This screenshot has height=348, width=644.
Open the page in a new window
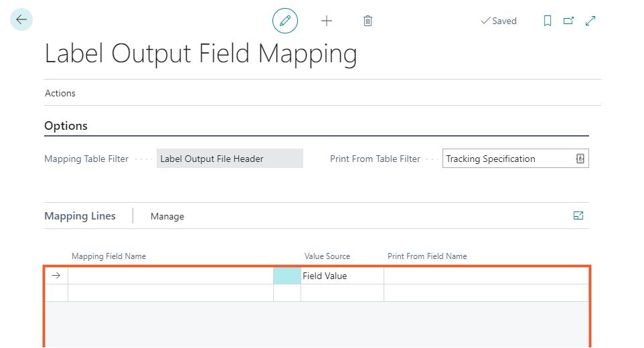tap(568, 21)
